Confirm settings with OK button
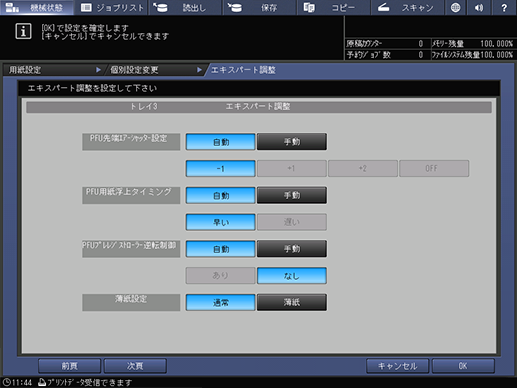Image resolution: width=517 pixels, height=388 pixels. (x=463, y=366)
